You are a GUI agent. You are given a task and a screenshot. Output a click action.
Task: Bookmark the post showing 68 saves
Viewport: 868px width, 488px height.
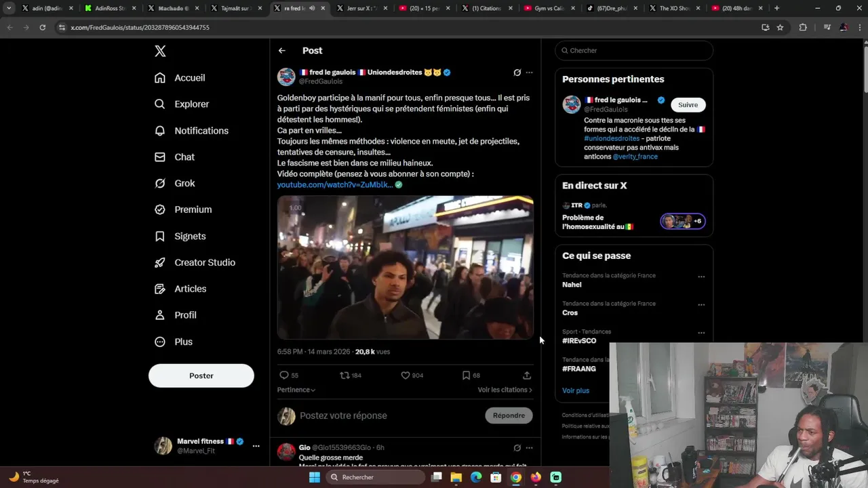(x=466, y=375)
